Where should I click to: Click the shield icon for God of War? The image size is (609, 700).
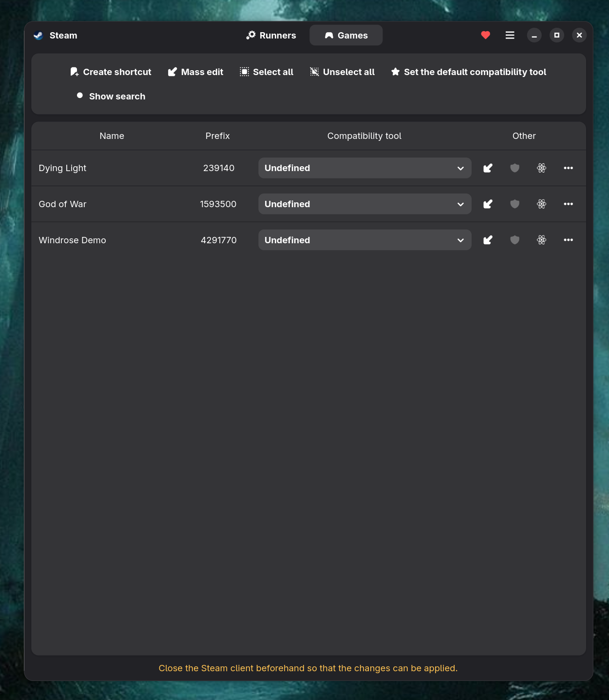click(514, 204)
